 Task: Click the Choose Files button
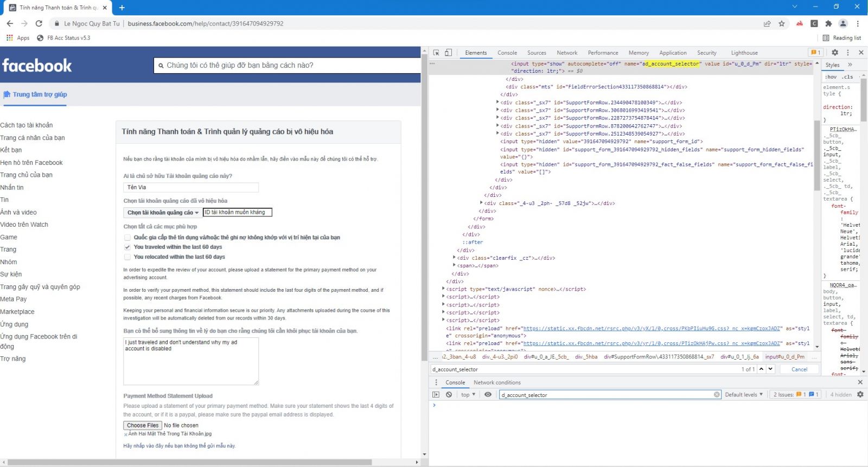click(x=143, y=425)
